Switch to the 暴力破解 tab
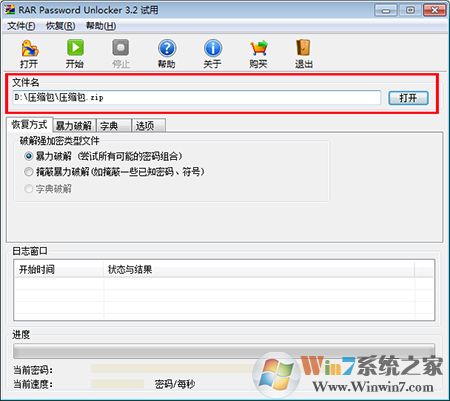 [x=74, y=126]
